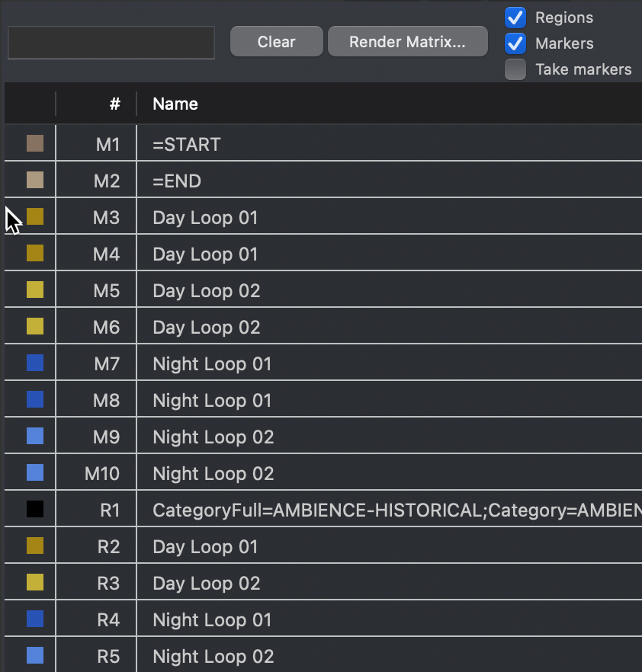This screenshot has height=672, width=642.
Task: Open the Render Matrix dialog
Action: (407, 42)
